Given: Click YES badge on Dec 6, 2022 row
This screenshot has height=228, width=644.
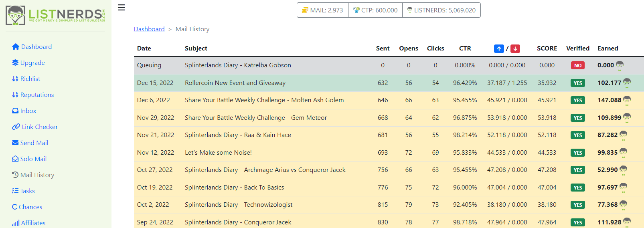Looking at the screenshot, I should (x=578, y=101).
